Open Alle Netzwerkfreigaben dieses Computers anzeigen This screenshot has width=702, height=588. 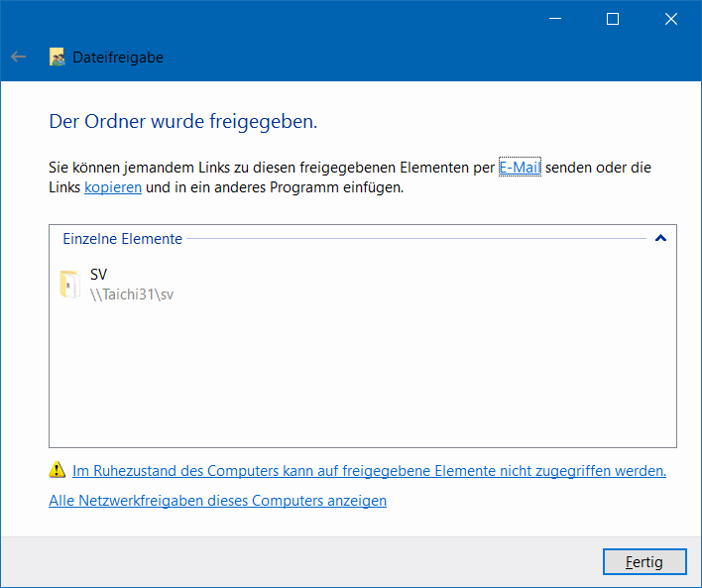coord(217,501)
